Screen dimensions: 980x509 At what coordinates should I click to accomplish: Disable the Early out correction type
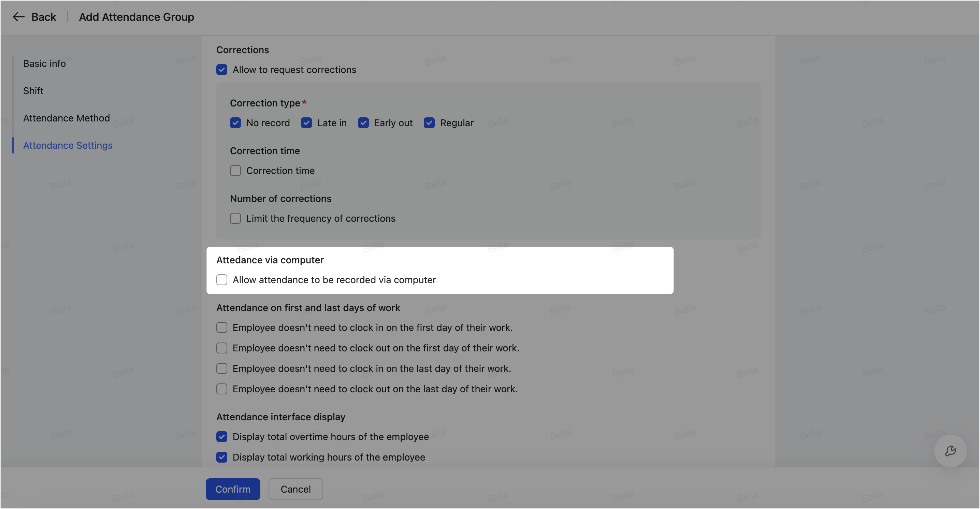click(x=363, y=123)
